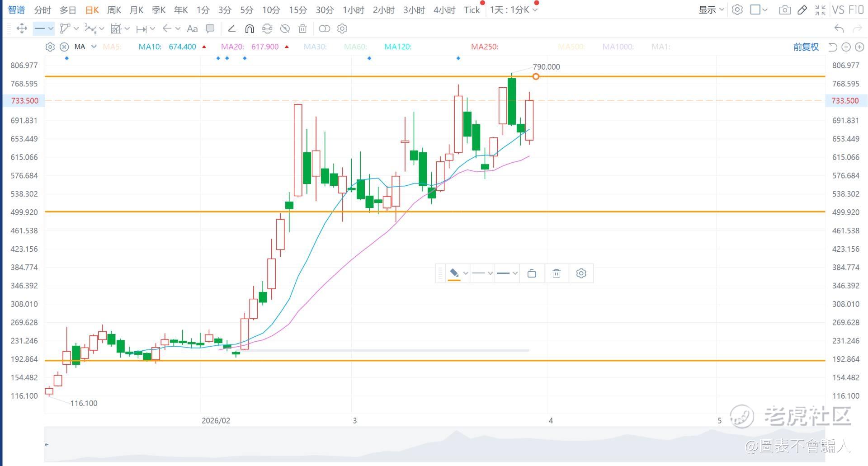Viewport: 868px width, 466px height.
Task: Switch to the 周K weekly tab
Action: coord(114,9)
